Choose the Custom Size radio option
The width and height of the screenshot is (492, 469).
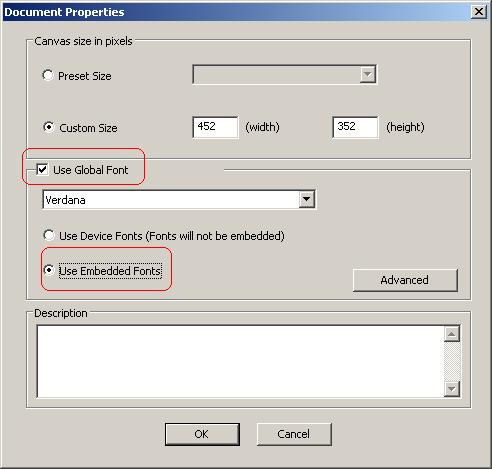[x=49, y=127]
